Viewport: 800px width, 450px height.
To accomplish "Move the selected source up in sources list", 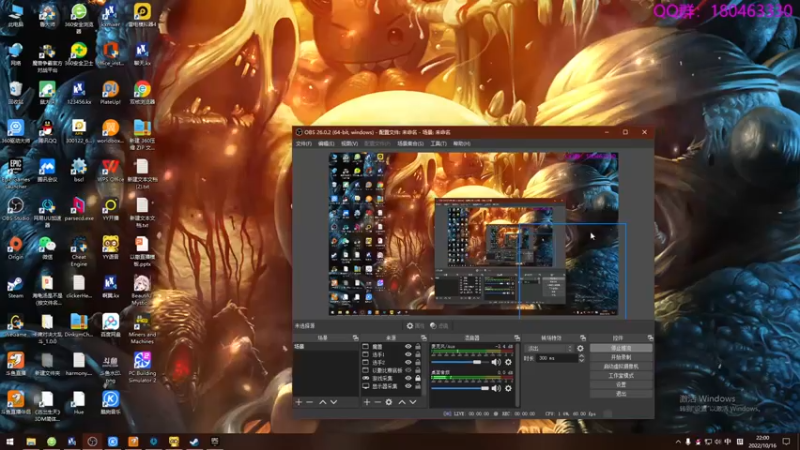I will (402, 403).
